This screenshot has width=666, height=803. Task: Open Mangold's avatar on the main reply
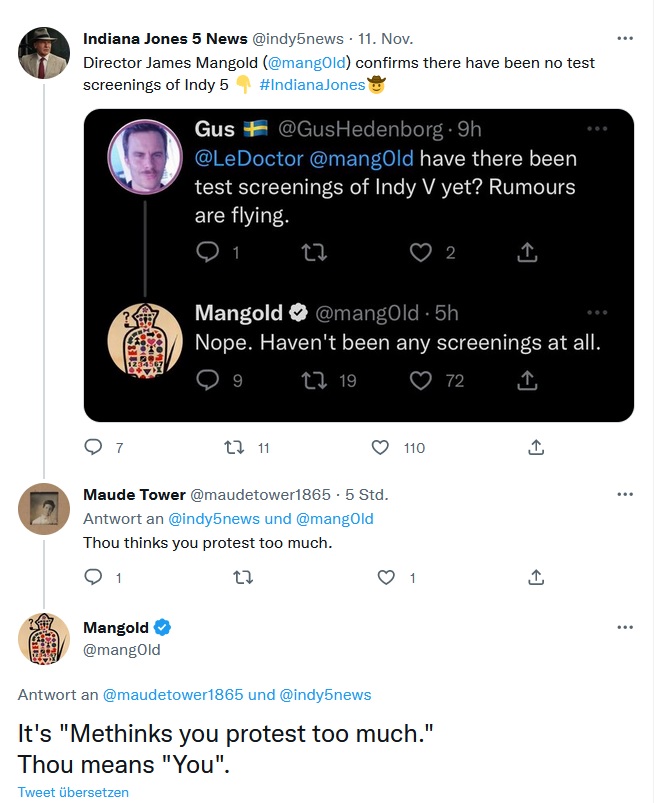pyautogui.click(x=44, y=639)
